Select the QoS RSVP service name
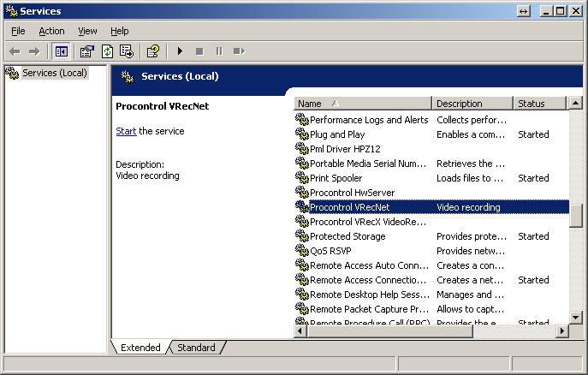Viewport: 588px width, 375px height. (330, 251)
